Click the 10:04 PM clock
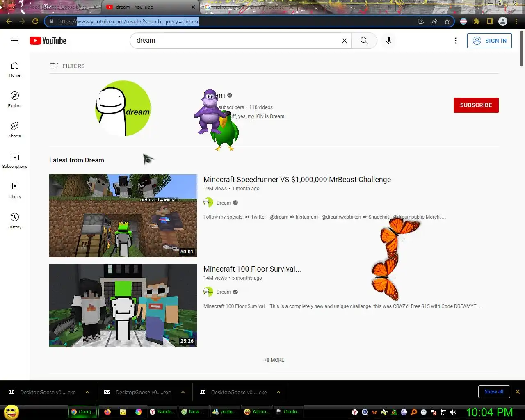 pyautogui.click(x=489, y=412)
